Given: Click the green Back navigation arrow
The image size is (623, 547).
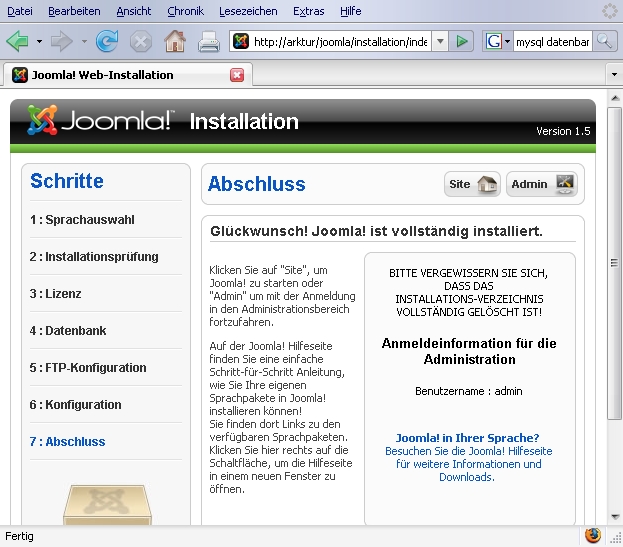Looking at the screenshot, I should [18, 42].
